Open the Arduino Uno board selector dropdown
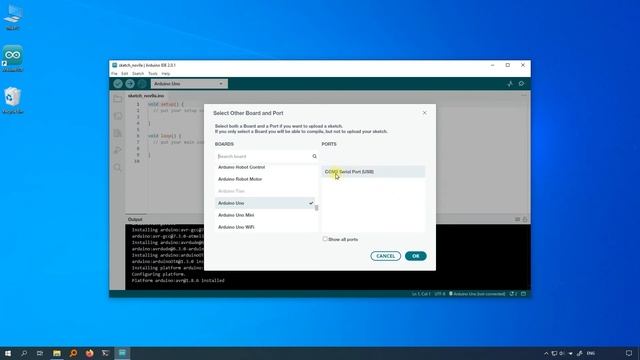Screen dimensions: 640x360 (189, 84)
